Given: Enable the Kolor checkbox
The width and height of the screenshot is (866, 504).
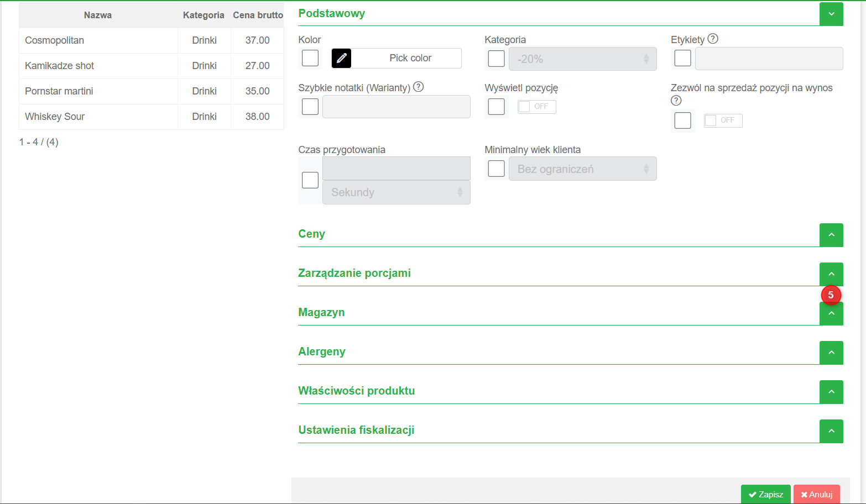Looking at the screenshot, I should click(310, 58).
